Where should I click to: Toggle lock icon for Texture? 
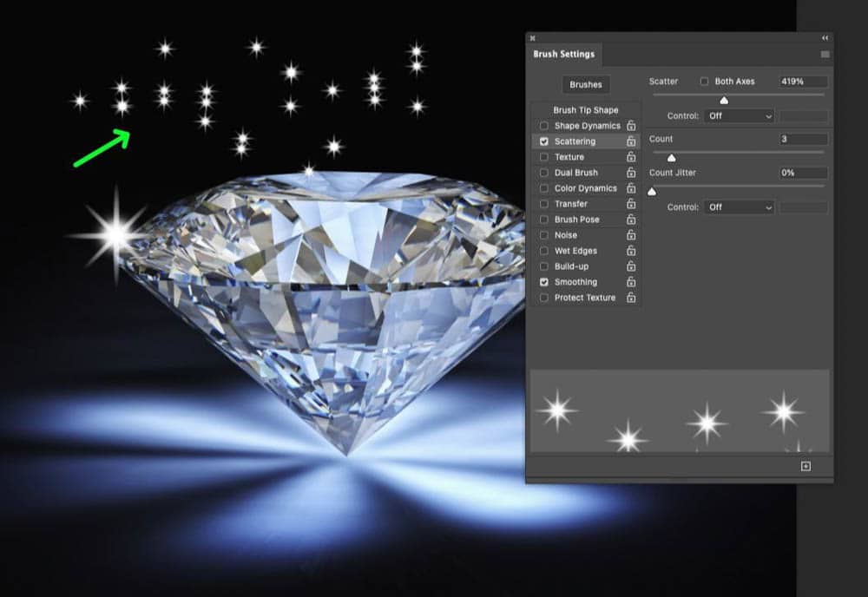(630, 156)
